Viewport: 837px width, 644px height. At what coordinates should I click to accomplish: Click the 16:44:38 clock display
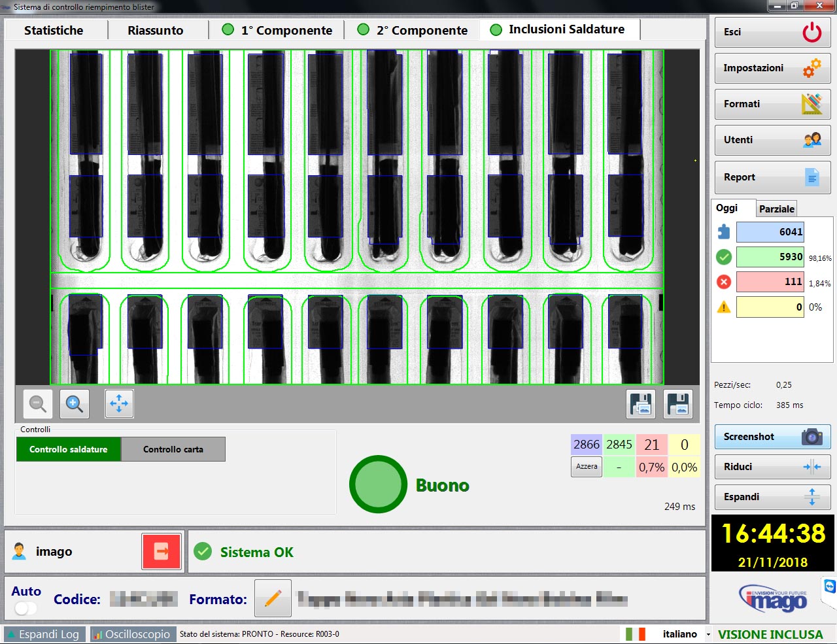click(x=773, y=534)
